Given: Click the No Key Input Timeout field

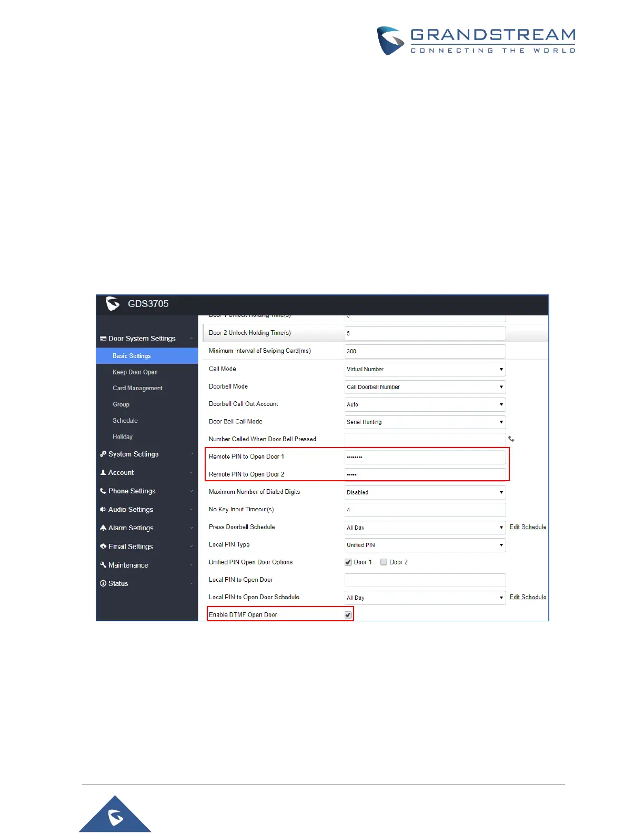Looking at the screenshot, I should [425, 510].
